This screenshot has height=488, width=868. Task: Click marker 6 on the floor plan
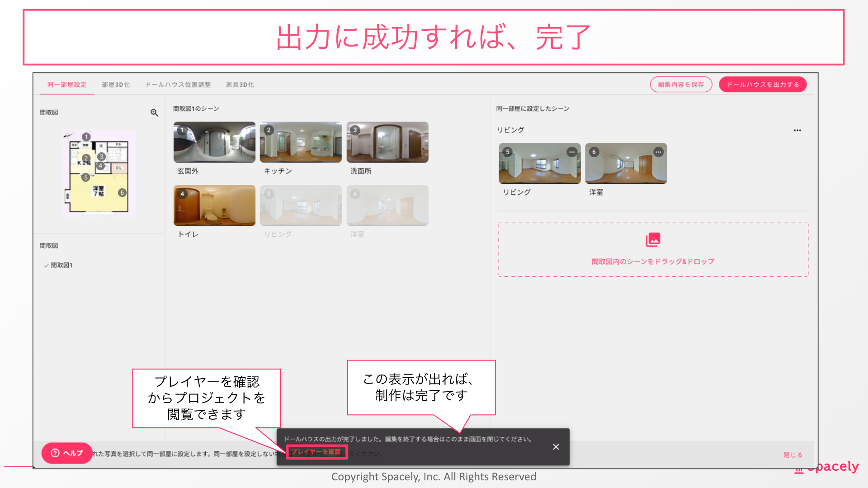122,192
